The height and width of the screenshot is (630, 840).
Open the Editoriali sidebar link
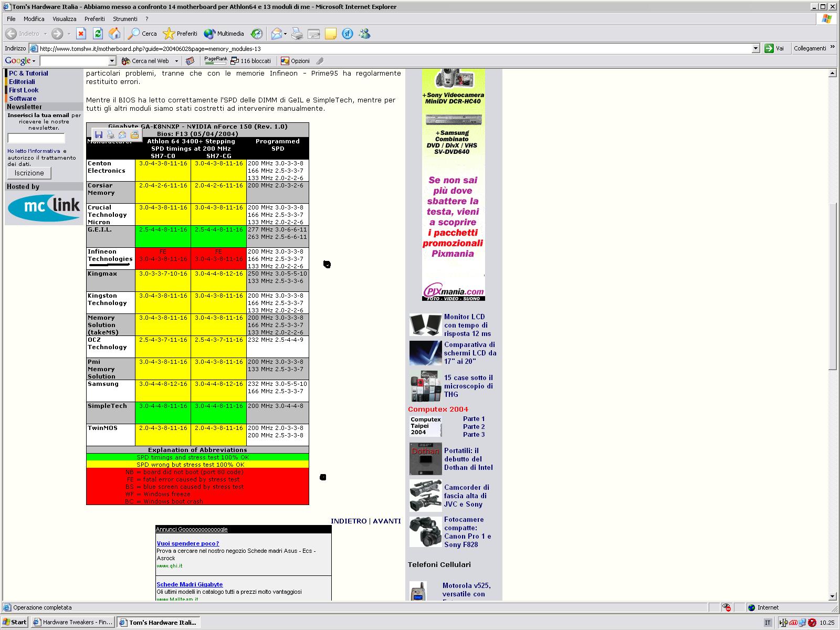22,82
